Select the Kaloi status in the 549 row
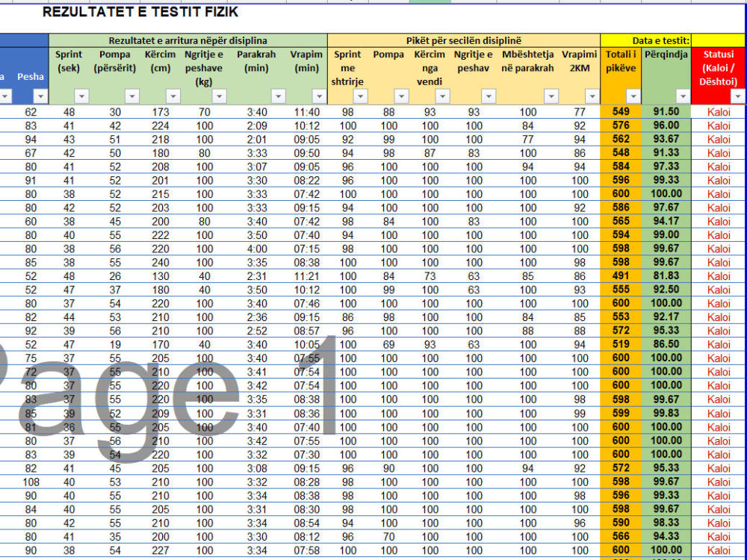747x560 pixels. (x=719, y=112)
